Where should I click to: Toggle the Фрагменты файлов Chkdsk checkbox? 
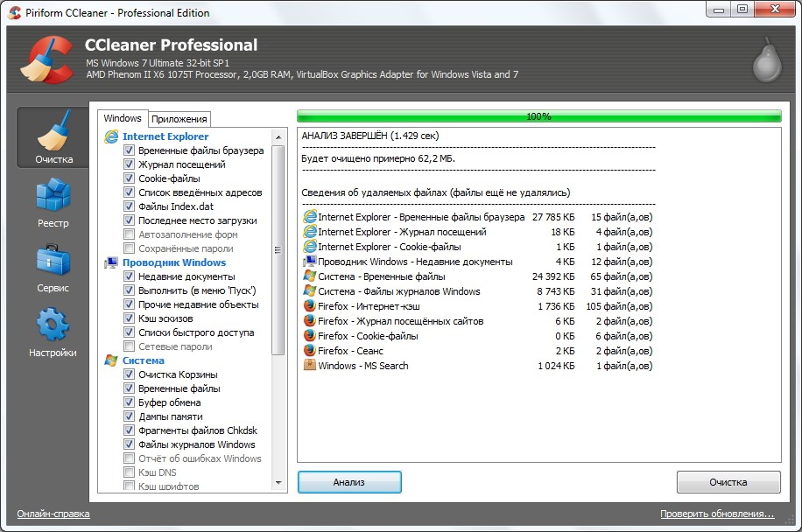130,430
